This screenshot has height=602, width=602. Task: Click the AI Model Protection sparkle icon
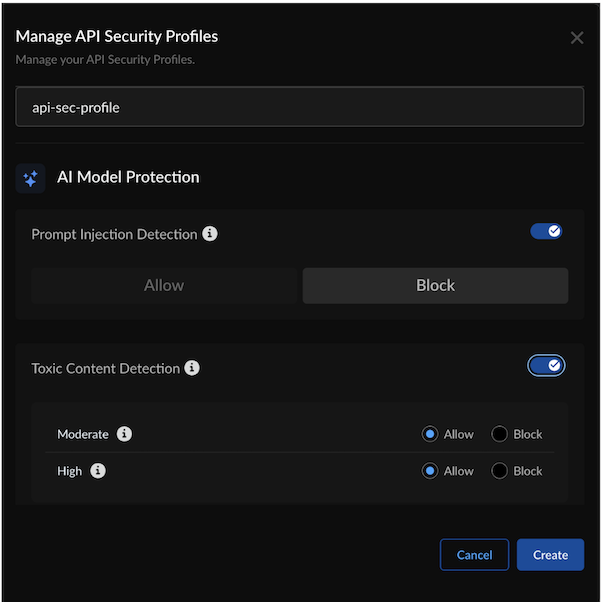[x=30, y=178]
